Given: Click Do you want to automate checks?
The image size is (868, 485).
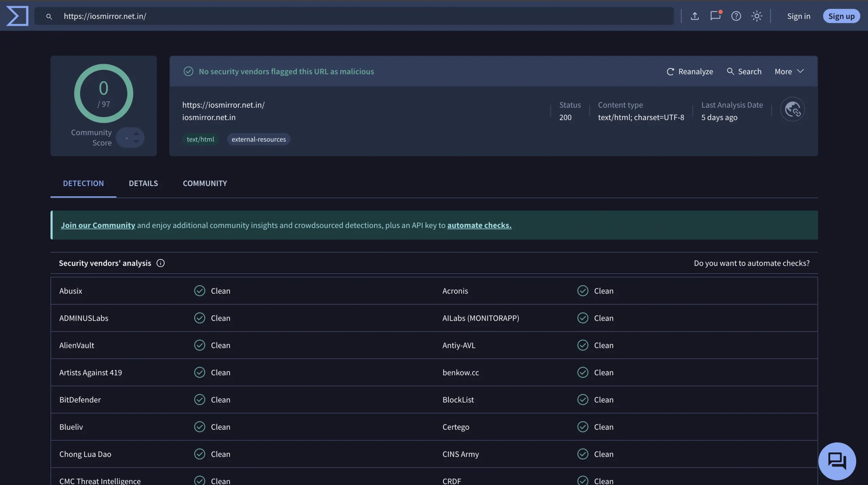Looking at the screenshot, I should click(x=752, y=263).
